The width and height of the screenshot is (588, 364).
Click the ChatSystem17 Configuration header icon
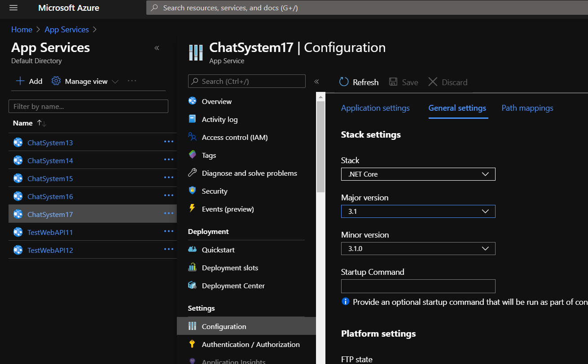pos(196,52)
